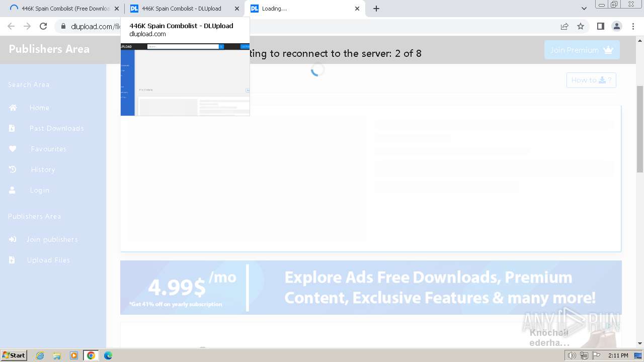The width and height of the screenshot is (644, 362).
Task: Click the tab preview thumbnail
Action: (x=185, y=79)
